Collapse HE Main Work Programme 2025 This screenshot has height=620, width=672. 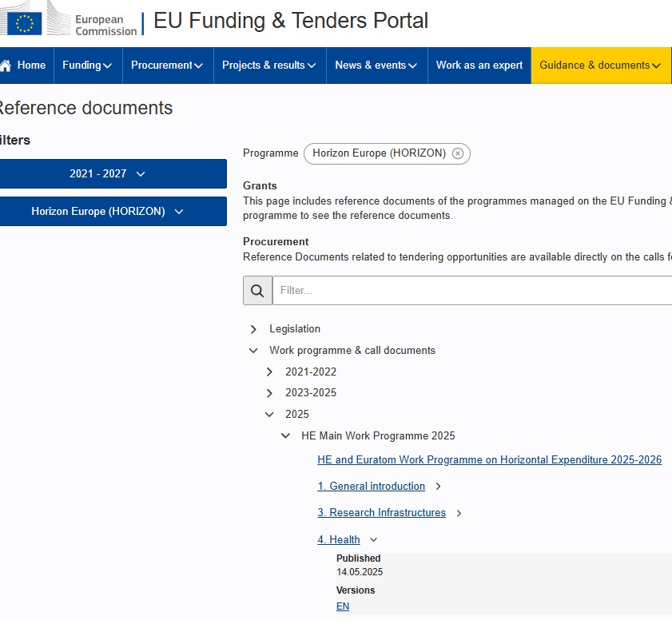[285, 436]
